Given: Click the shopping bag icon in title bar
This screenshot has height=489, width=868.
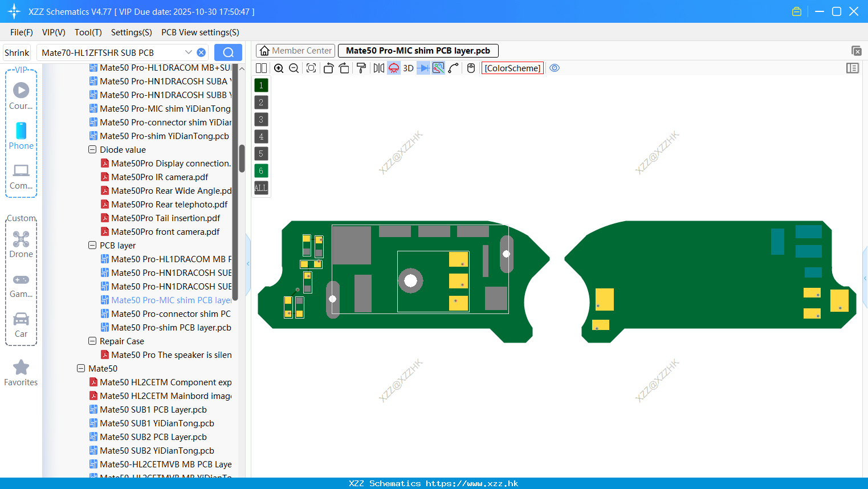Looking at the screenshot, I should coord(797,11).
